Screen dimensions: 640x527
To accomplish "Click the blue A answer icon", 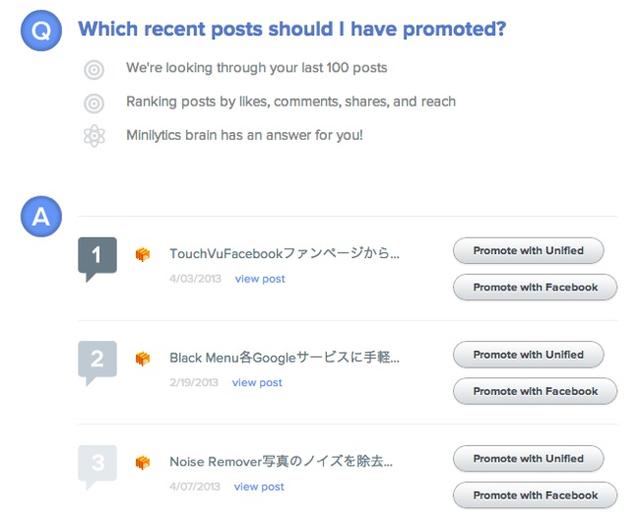I will (x=41, y=219).
